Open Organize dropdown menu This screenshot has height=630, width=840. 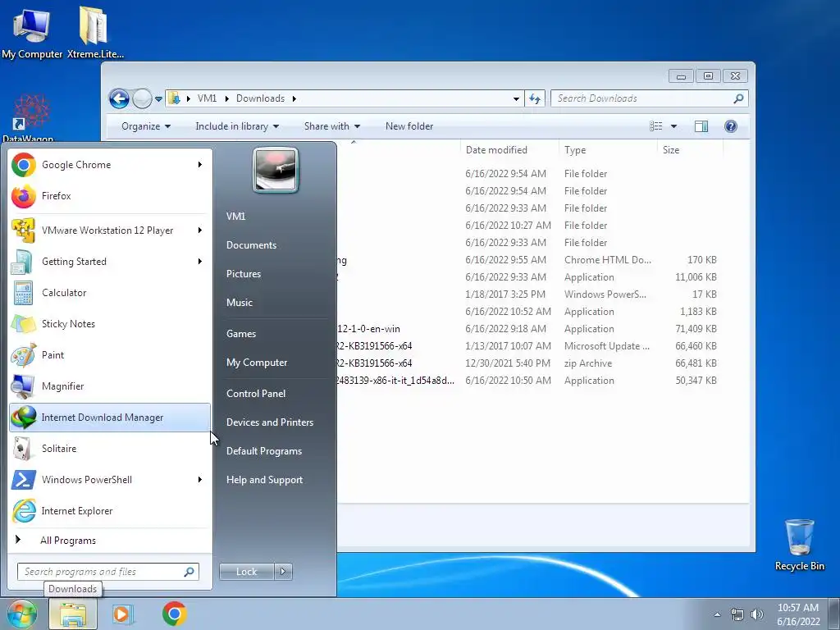(146, 126)
